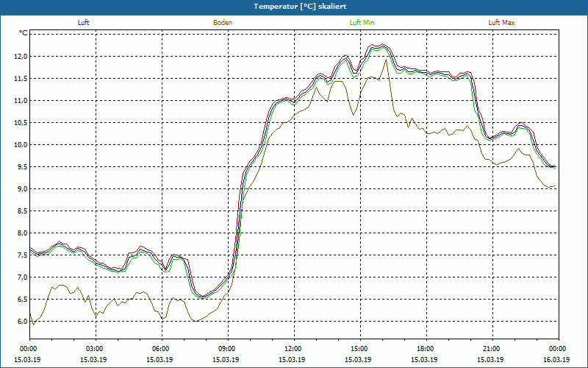Select the "Luft Max" legend entry
The image size is (588, 368).
pyautogui.click(x=502, y=23)
